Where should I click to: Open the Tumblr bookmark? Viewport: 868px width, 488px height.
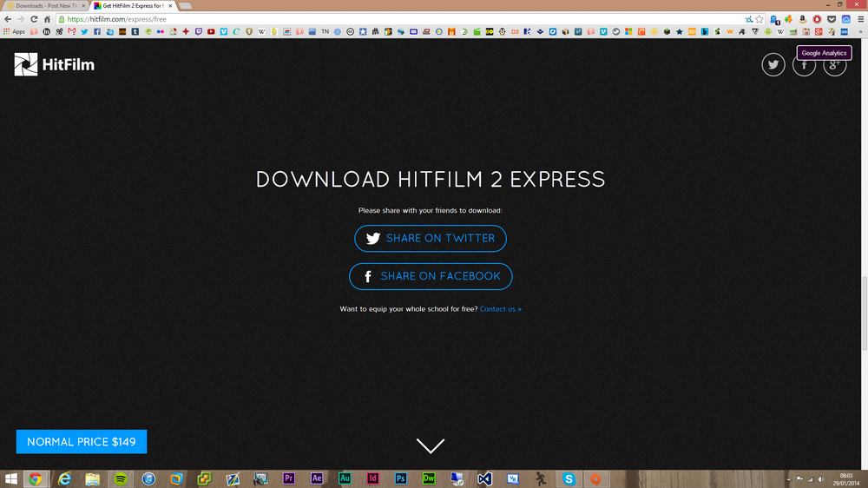click(135, 31)
